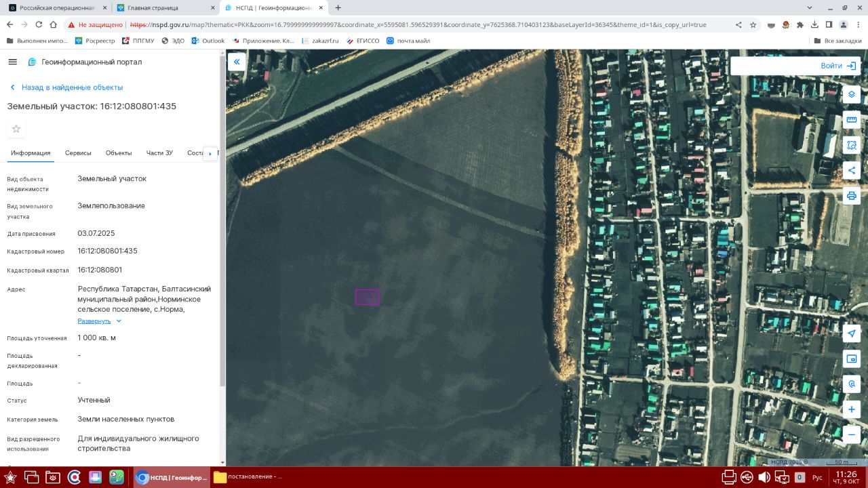The image size is (868, 488).
Task: Reload the current page
Action: coord(39,24)
